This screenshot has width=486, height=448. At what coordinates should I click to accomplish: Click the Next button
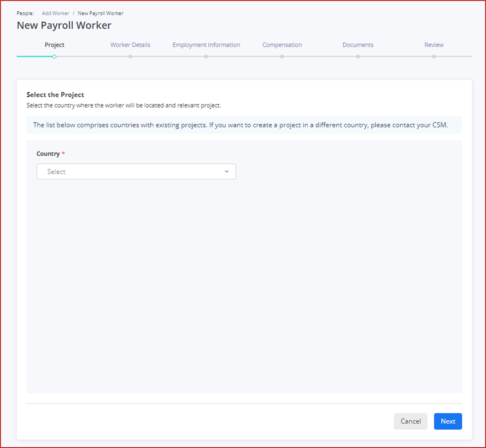448,421
